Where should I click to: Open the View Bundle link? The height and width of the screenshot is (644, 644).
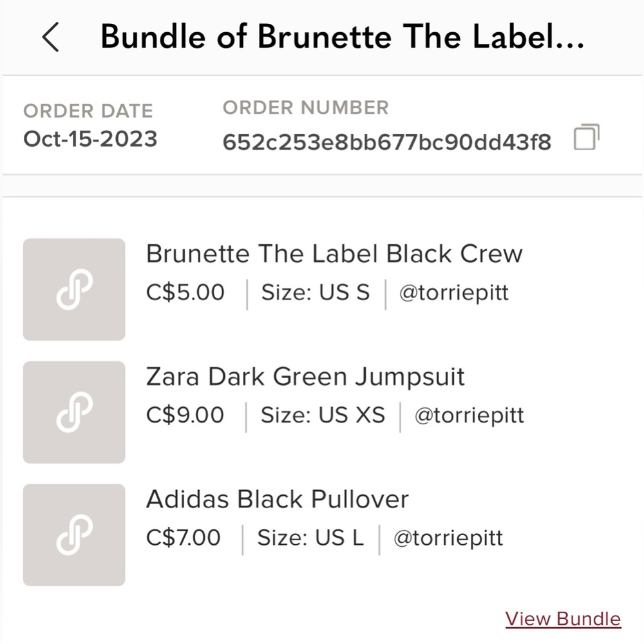pos(562,618)
